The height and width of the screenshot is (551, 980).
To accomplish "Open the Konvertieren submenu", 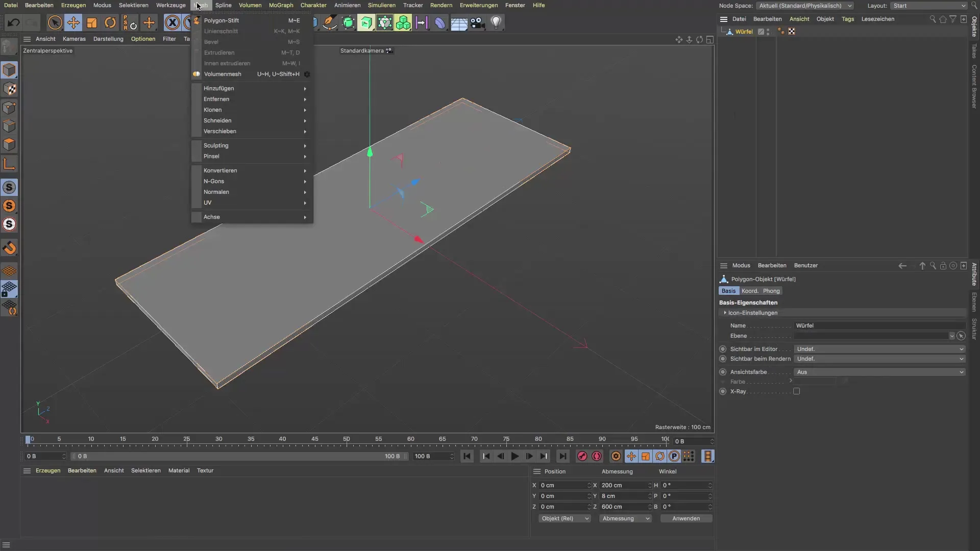I will 252,170.
